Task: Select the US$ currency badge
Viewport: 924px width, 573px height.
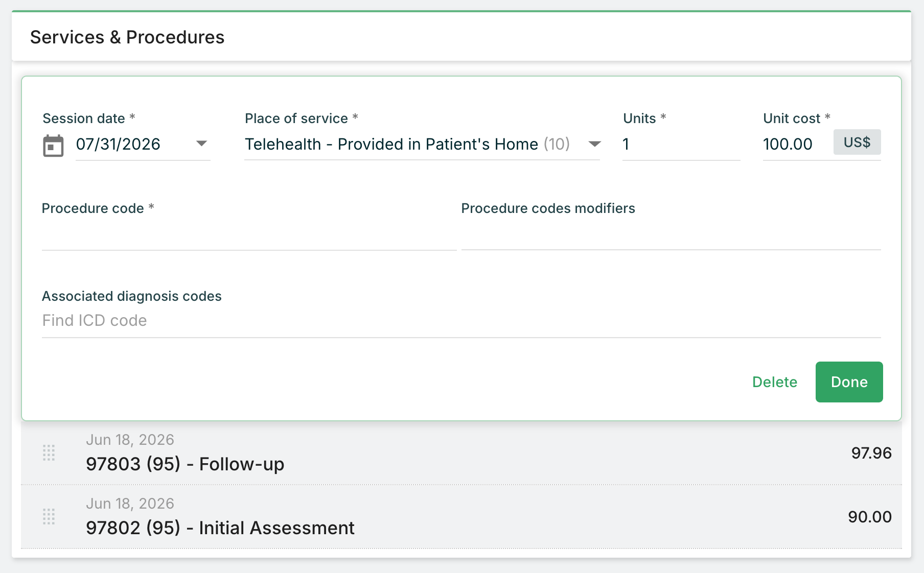Action: tap(857, 142)
